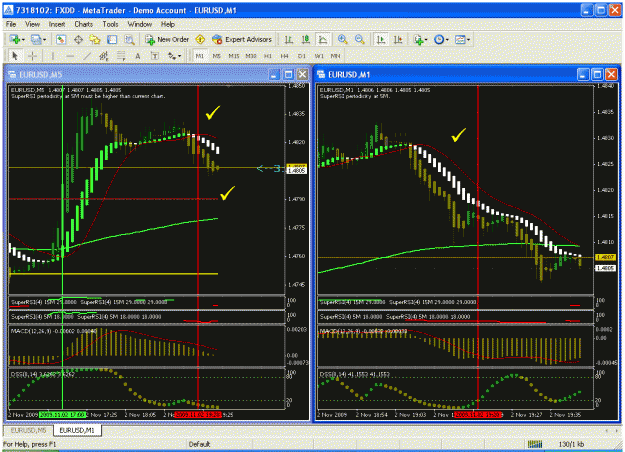Open the Strategy Tester magnifier icon
625x452 pixels.
click(129, 39)
